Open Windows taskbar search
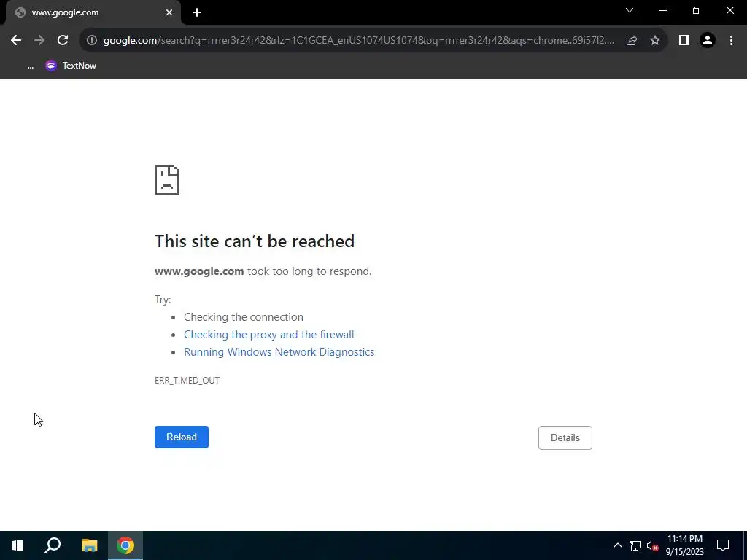The image size is (747, 560). coord(53,545)
